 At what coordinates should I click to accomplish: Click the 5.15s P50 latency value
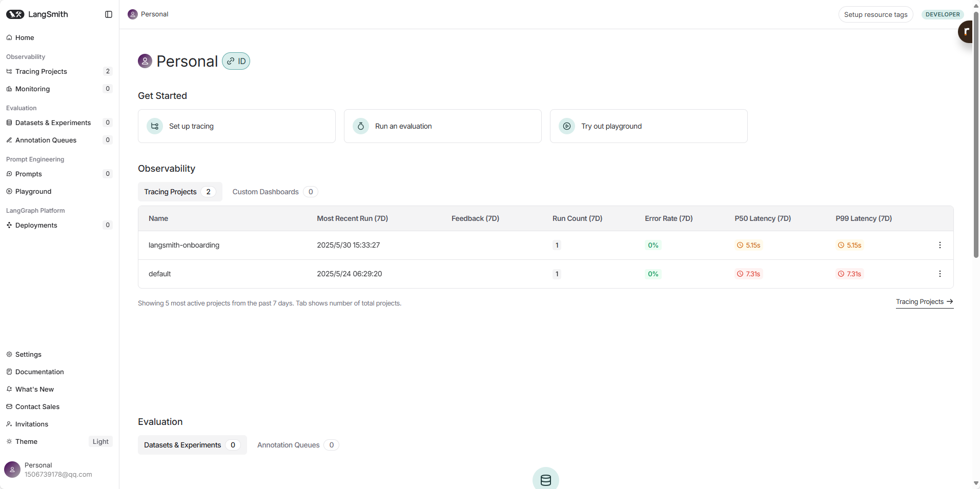pos(749,245)
